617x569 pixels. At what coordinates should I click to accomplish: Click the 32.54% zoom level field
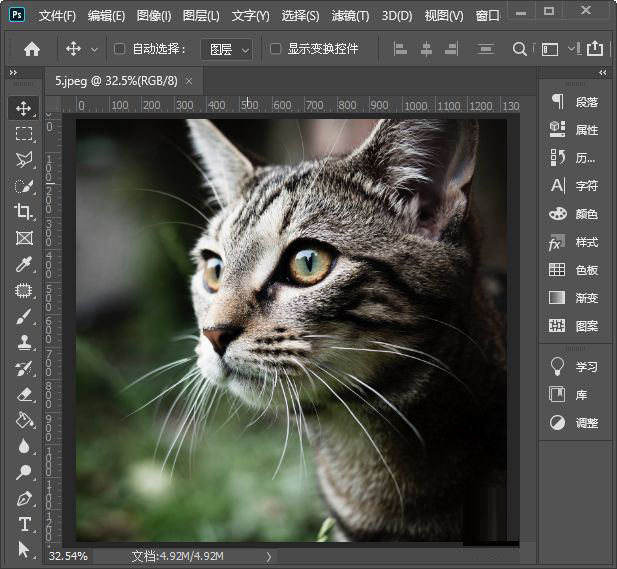point(68,555)
